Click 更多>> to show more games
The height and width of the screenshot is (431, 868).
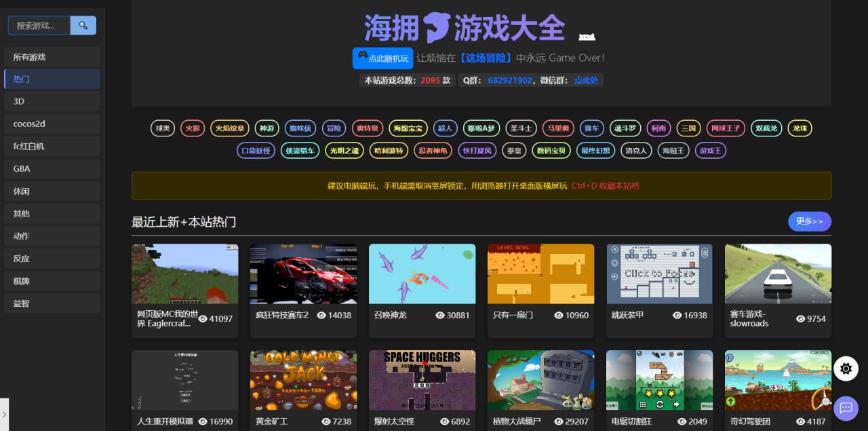click(809, 221)
